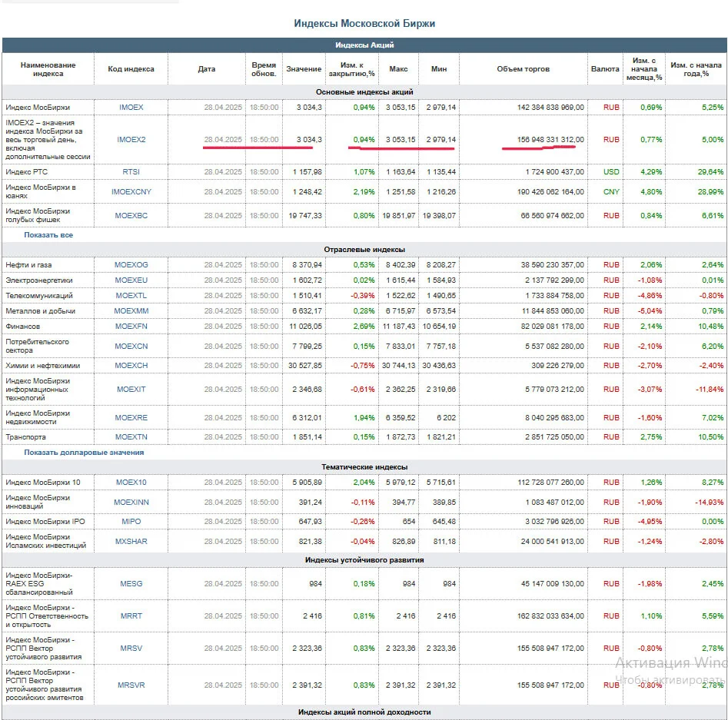Click IMOEX2 trading volume 156 948 331 312,00

[x=550, y=140]
